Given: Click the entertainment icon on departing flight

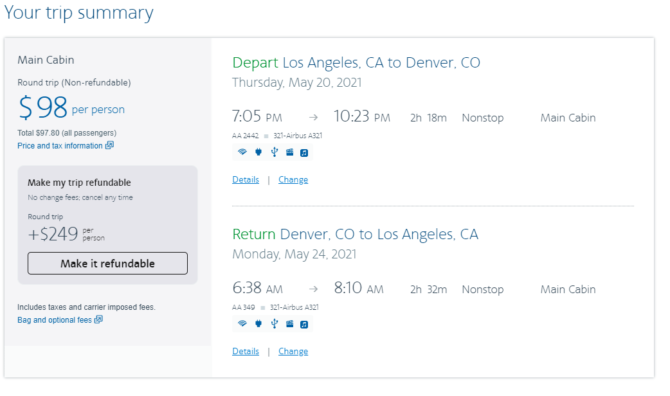Looking at the screenshot, I should click(290, 153).
